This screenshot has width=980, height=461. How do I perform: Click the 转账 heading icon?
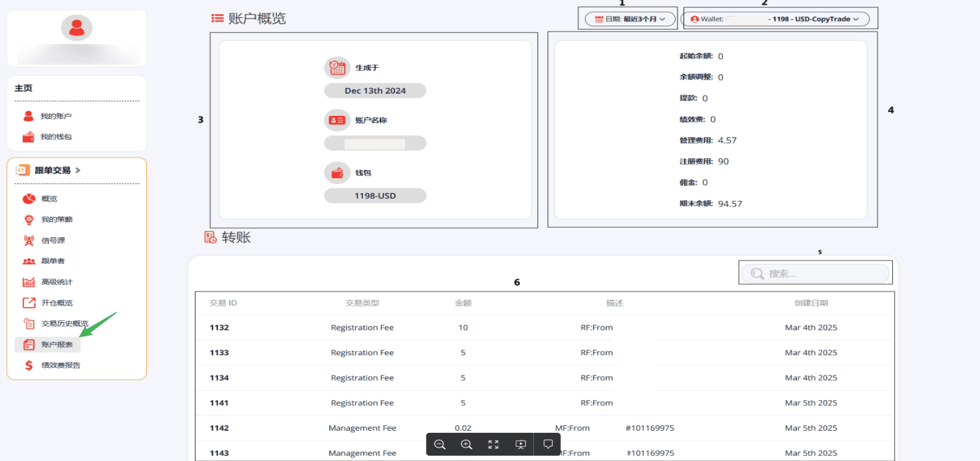(211, 237)
